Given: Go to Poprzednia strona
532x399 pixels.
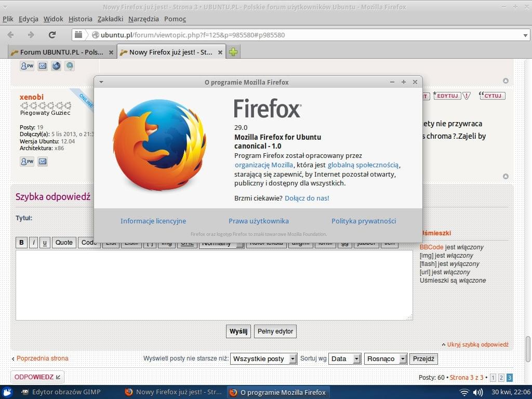Looking at the screenshot, I should [42, 358].
